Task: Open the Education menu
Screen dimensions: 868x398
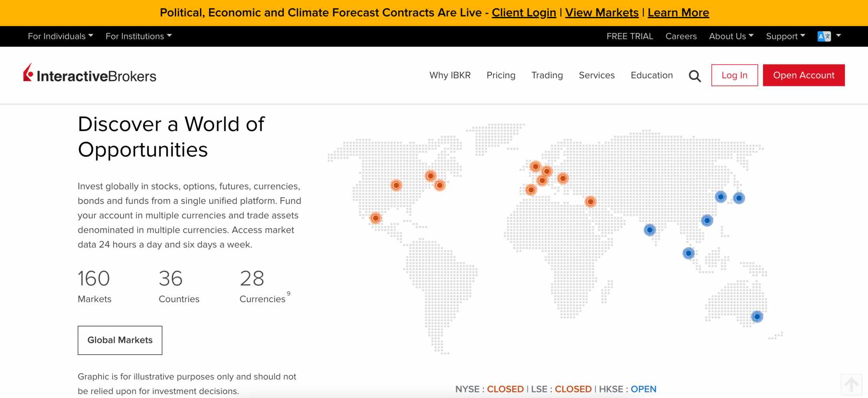Action: 652,75
